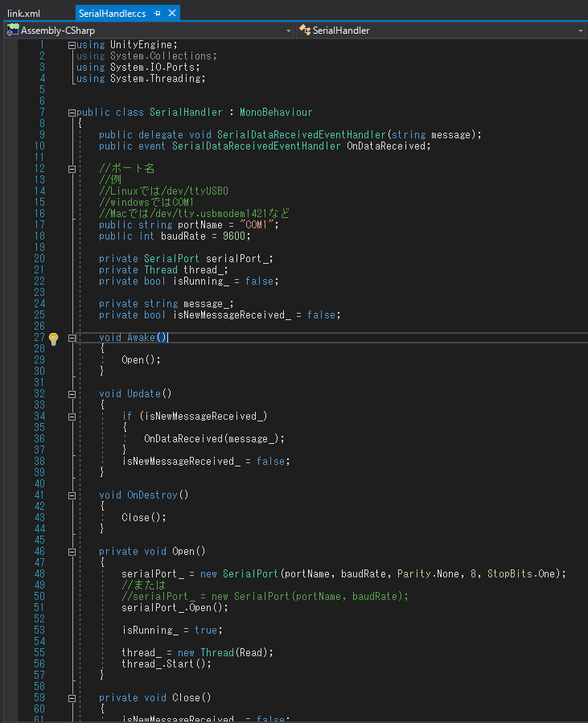Click the MonoBehaviour base class name
The width and height of the screenshot is (588, 723).
tap(276, 112)
